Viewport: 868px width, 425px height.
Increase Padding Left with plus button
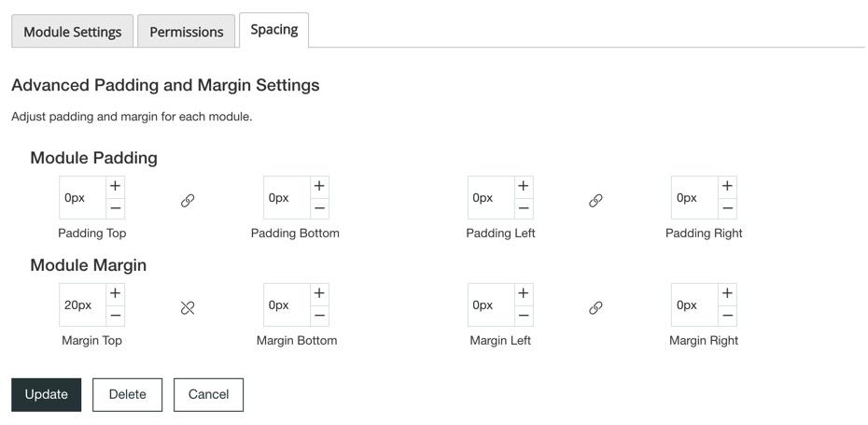pyautogui.click(x=523, y=187)
